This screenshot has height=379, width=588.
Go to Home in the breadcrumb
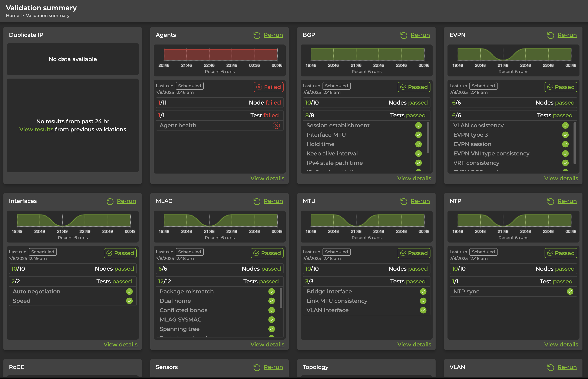tap(13, 16)
